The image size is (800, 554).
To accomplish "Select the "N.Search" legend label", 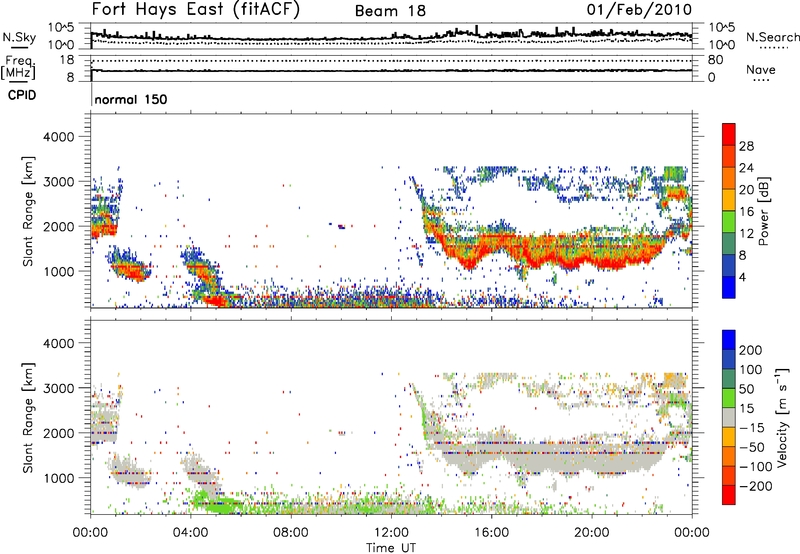I will pyautogui.click(x=772, y=37).
